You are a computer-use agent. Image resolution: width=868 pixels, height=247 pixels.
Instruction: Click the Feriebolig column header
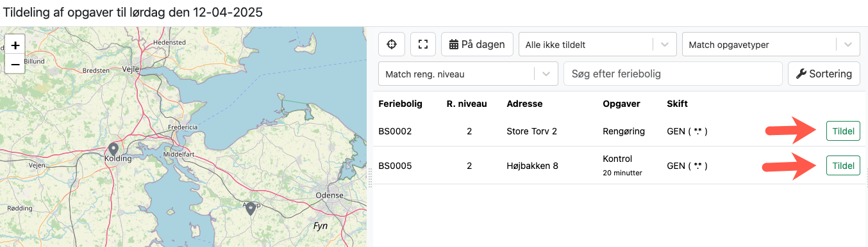pos(401,104)
